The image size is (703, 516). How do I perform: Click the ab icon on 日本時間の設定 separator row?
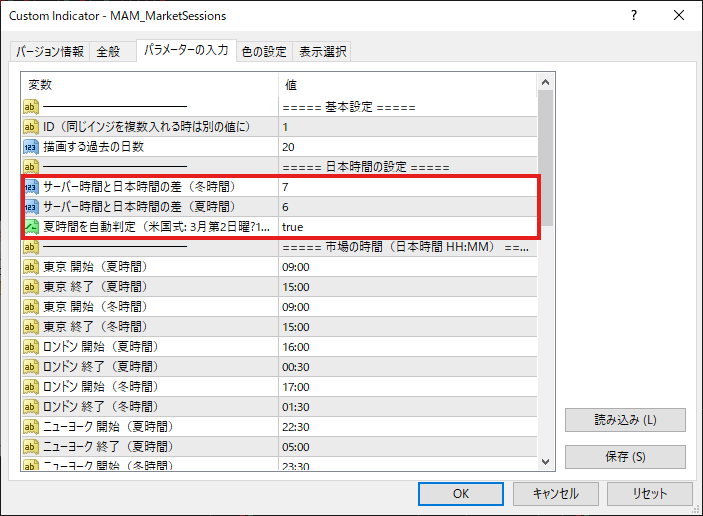click(x=30, y=167)
